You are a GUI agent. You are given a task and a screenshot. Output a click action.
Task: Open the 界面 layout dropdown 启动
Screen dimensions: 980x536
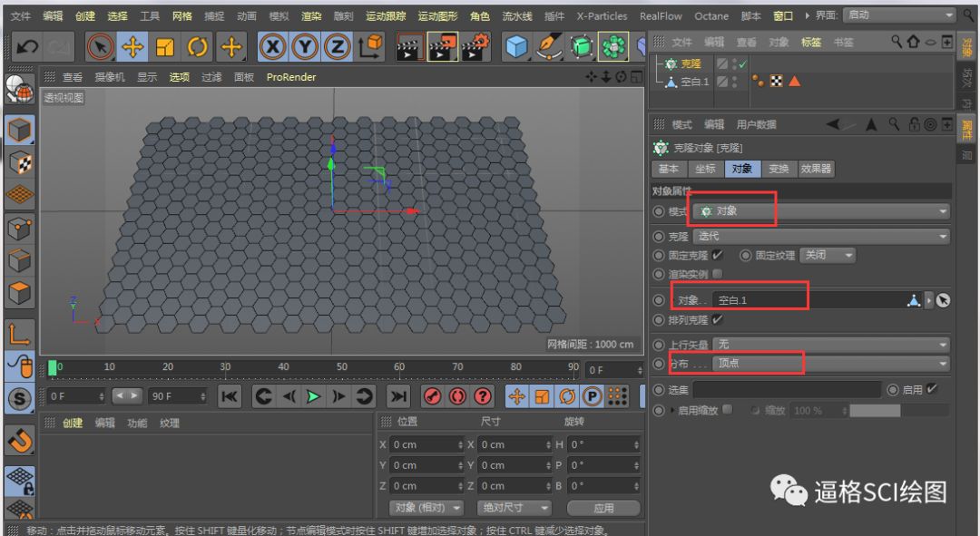[898, 15]
